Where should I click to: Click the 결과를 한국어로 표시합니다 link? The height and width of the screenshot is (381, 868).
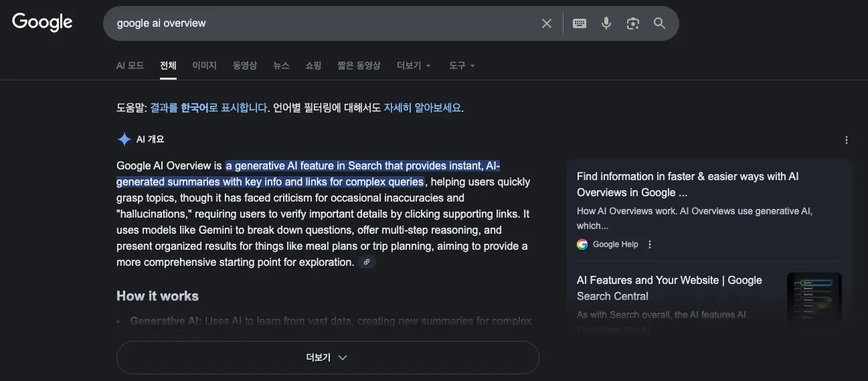(x=209, y=107)
